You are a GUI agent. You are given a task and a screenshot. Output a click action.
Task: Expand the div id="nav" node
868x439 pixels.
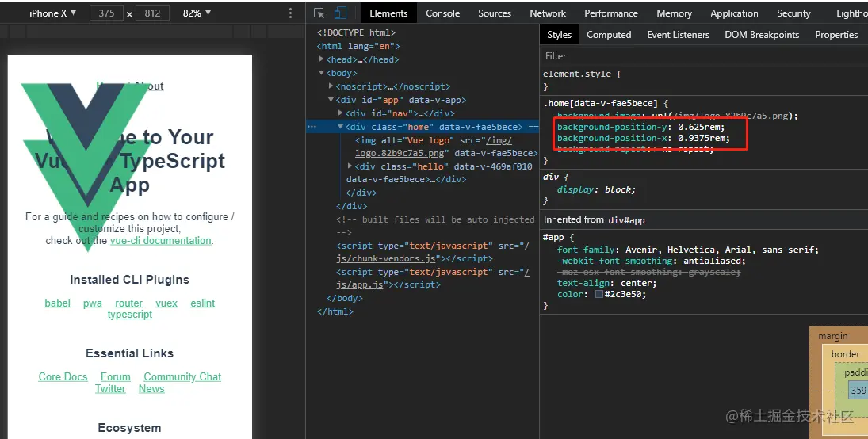coord(340,113)
